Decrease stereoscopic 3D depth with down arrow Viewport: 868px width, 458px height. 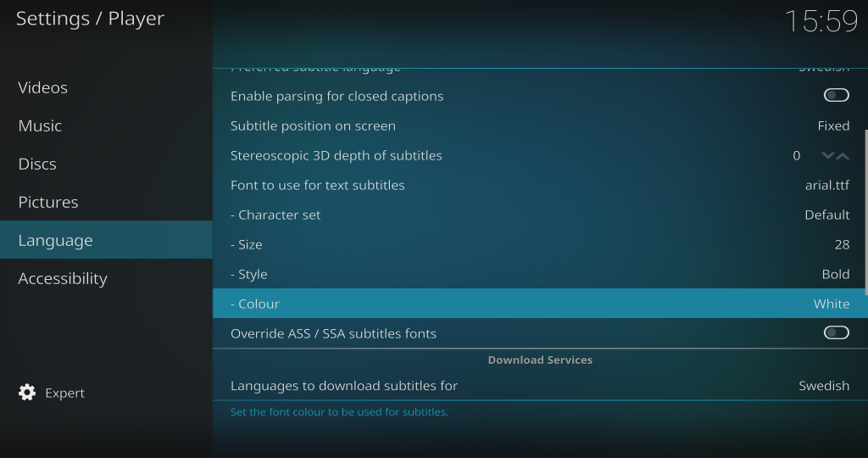828,156
